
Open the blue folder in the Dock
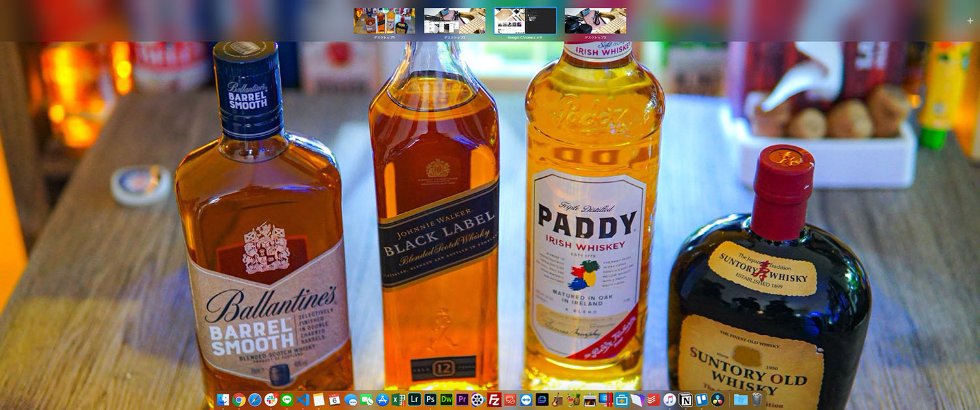pyautogui.click(x=740, y=400)
